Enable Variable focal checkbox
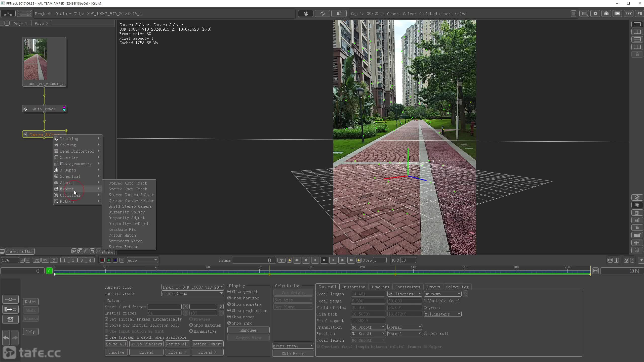This screenshot has width=644, height=362. [426, 301]
